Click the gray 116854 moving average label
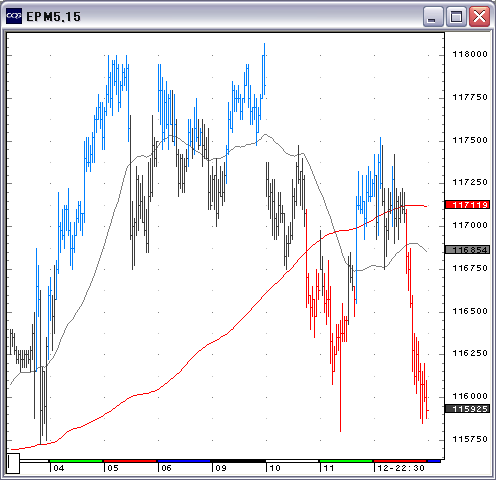The height and width of the screenshot is (480, 496). [468, 250]
